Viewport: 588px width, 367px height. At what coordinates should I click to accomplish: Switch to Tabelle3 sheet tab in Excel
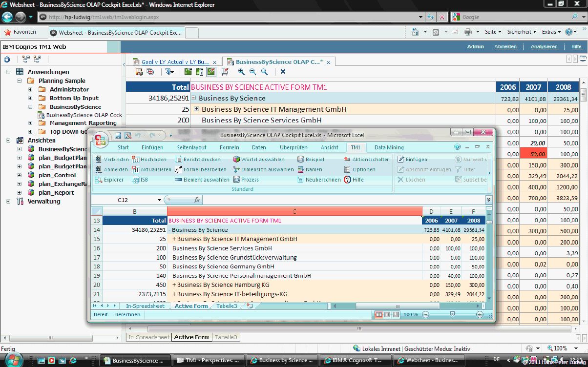coord(227,306)
